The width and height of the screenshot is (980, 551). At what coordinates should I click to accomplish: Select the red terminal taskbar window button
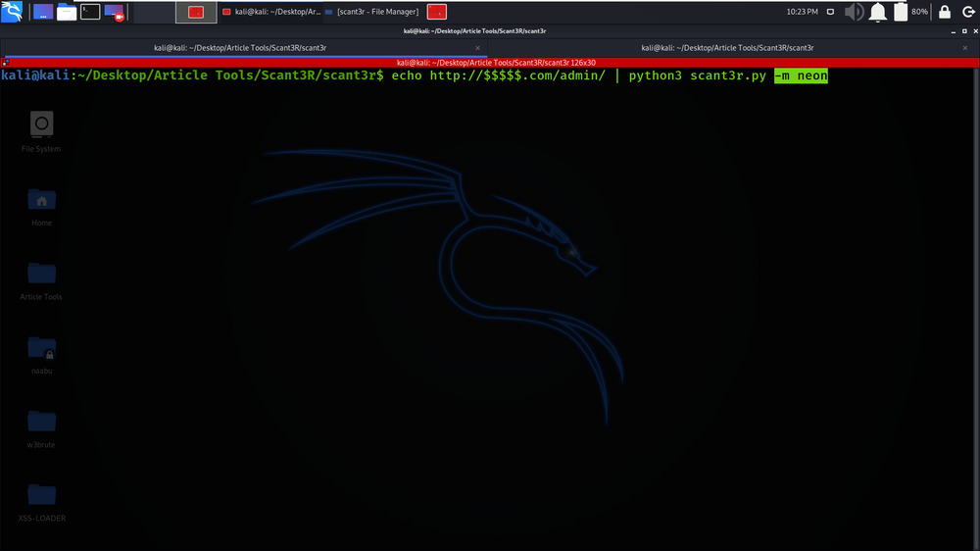(196, 12)
